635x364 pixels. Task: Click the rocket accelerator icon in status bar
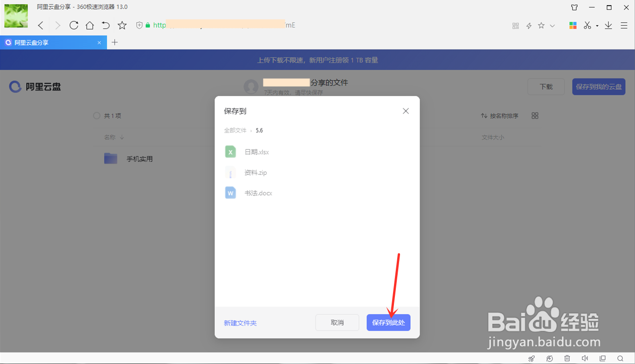[x=531, y=358]
